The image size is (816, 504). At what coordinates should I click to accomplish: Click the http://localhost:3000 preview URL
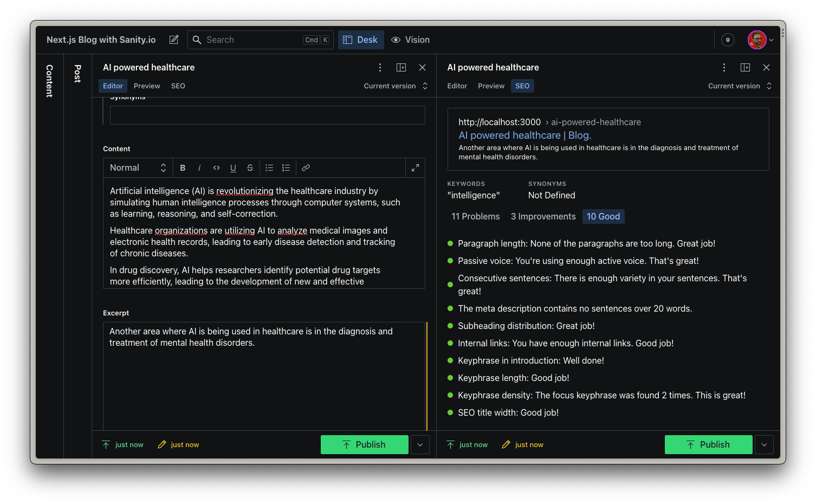(500, 122)
